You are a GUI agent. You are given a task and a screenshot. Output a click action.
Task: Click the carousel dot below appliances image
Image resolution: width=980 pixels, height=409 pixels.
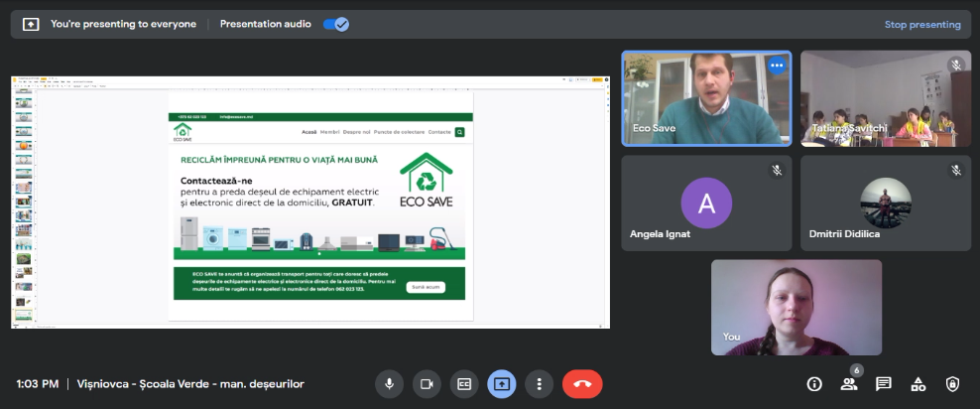(319, 253)
